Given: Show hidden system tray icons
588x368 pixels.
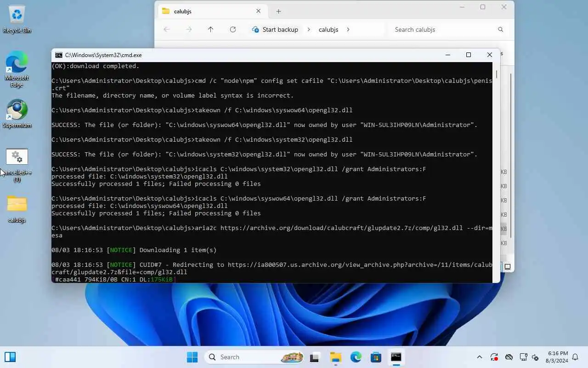Looking at the screenshot, I should pos(480,357).
